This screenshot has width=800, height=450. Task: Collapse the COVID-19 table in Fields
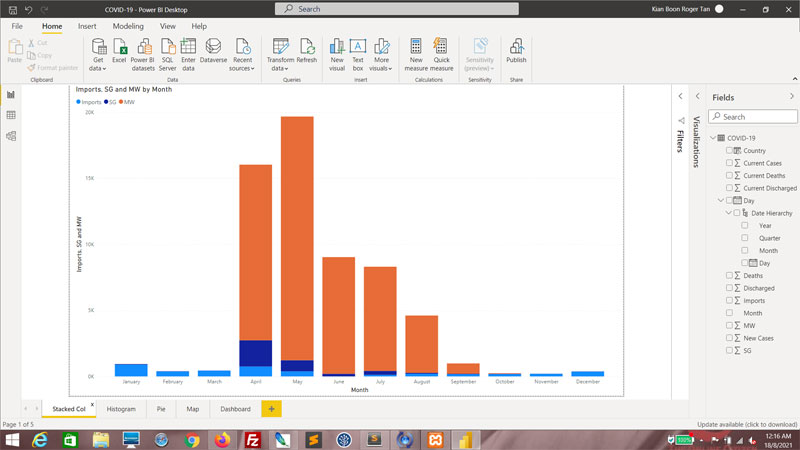point(713,138)
